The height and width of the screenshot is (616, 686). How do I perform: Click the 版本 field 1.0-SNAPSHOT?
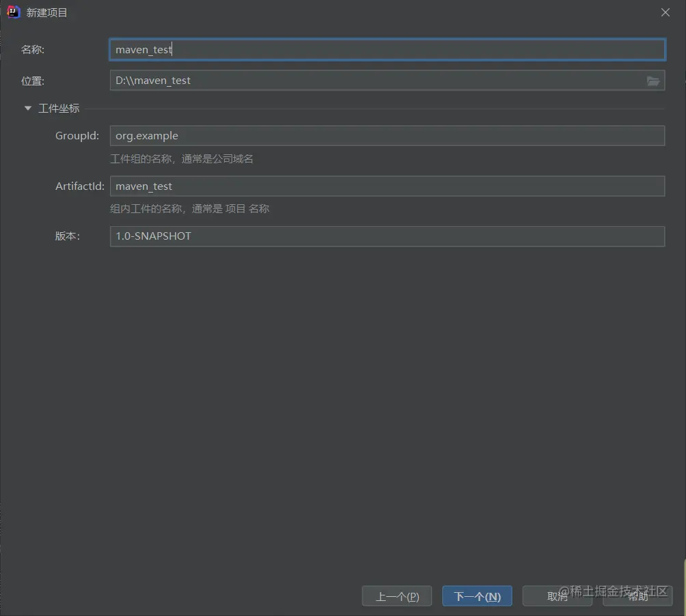pos(387,236)
